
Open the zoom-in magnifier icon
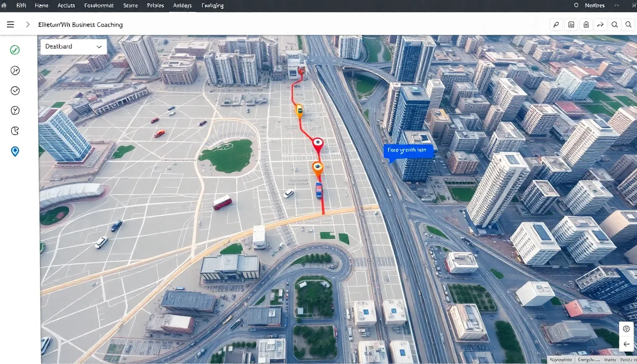615,24
